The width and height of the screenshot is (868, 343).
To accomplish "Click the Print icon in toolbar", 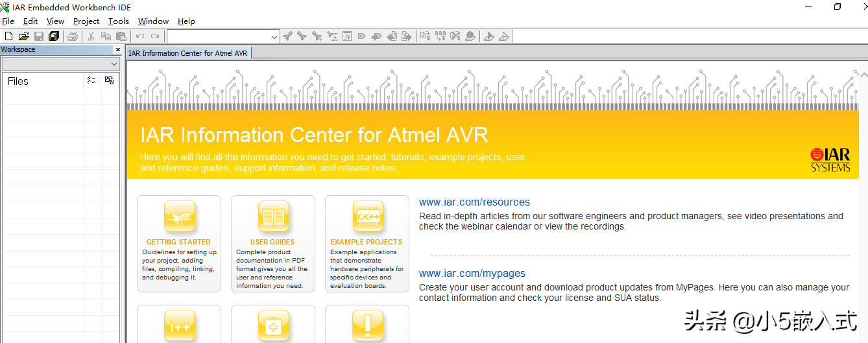I will pos(73,36).
